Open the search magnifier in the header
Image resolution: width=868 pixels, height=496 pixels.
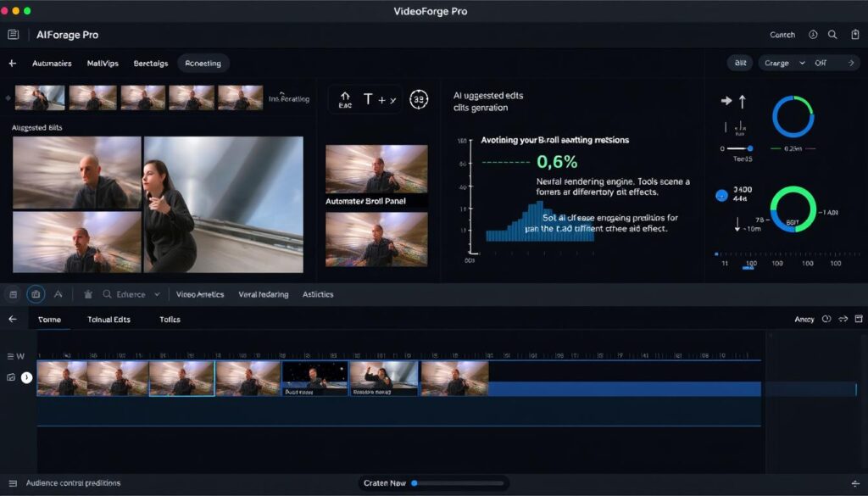point(832,35)
